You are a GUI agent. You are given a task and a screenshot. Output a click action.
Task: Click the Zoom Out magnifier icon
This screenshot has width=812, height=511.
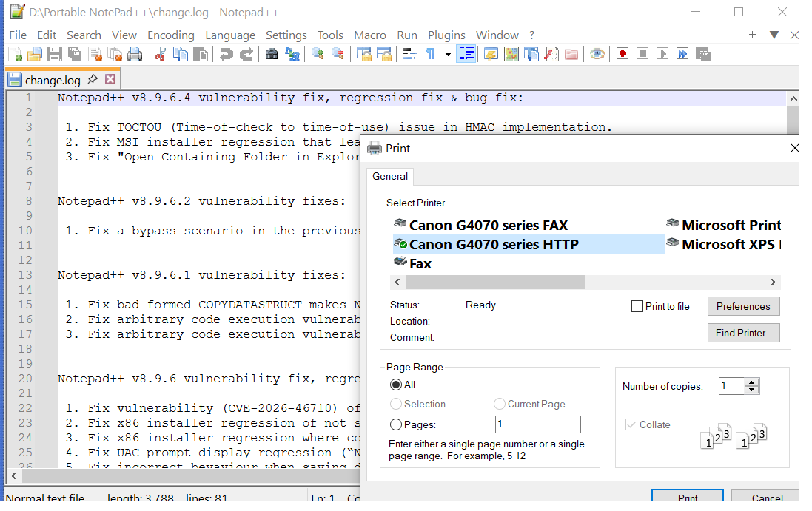coord(338,54)
